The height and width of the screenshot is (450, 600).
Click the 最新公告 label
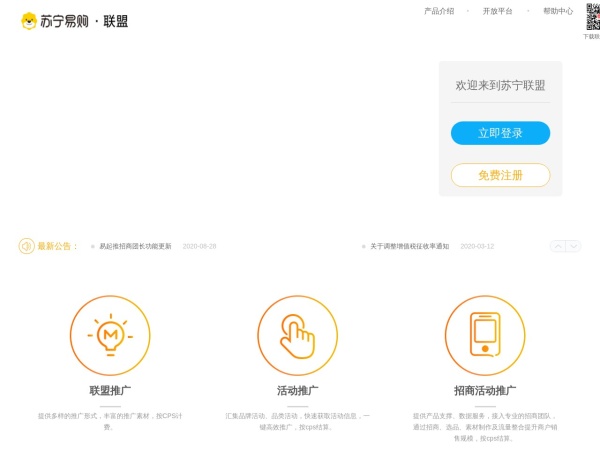click(57, 246)
